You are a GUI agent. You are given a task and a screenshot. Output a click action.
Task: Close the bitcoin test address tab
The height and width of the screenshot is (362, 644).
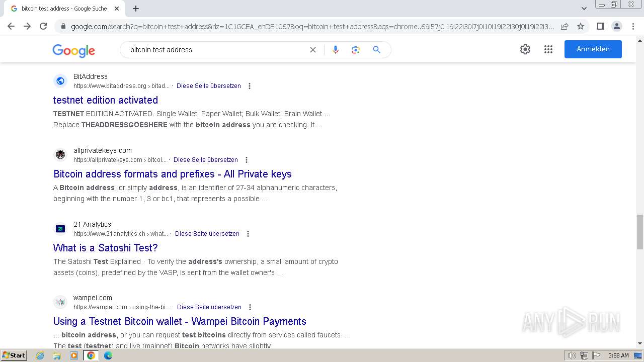tap(117, 9)
